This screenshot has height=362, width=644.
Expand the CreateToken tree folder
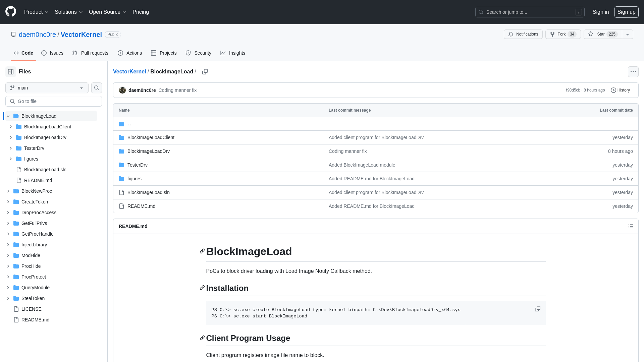pyautogui.click(x=8, y=202)
